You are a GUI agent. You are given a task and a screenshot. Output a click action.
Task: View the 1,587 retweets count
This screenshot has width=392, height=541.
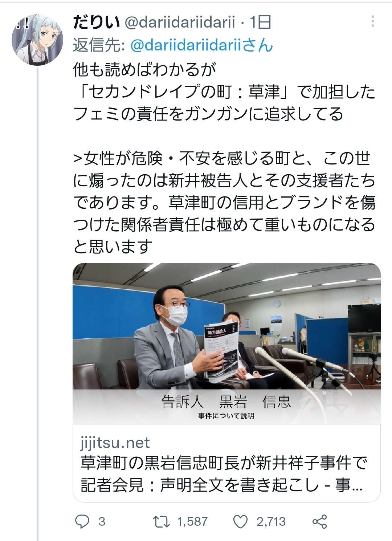tap(192, 522)
